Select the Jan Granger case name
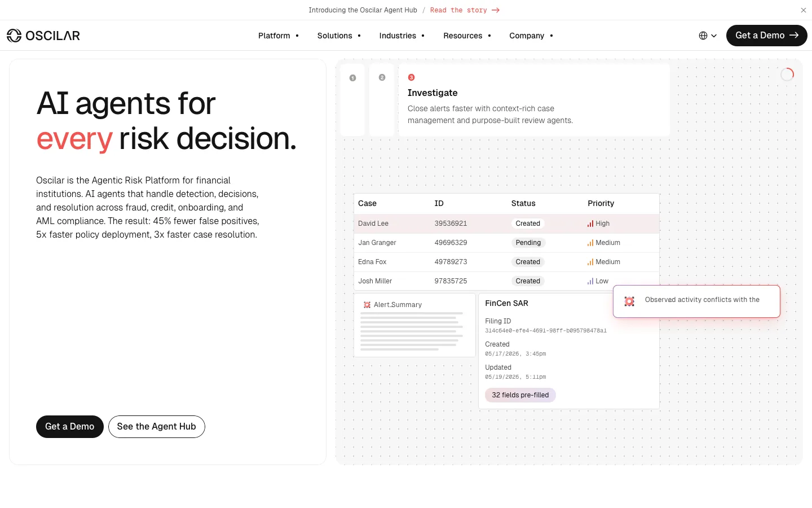This screenshot has width=812, height=508. (x=377, y=243)
